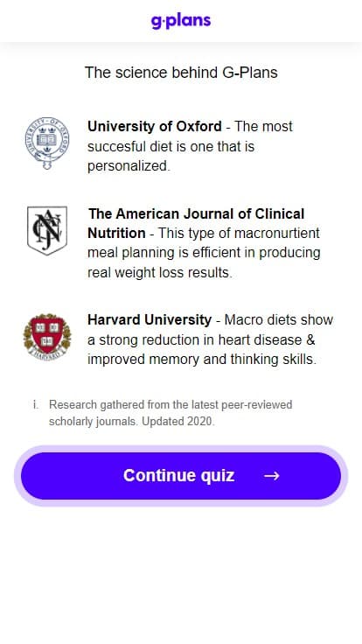Click 'succesful diet is one that is' line
The width and height of the screenshot is (362, 644).
click(x=171, y=146)
